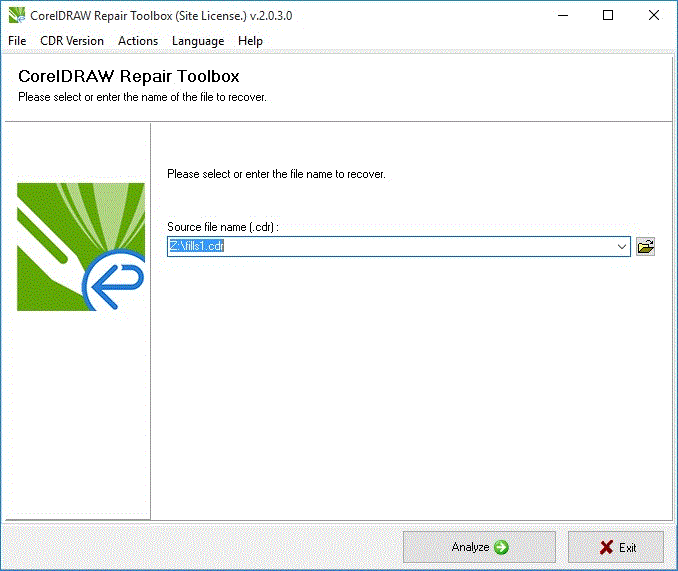Click the Analyze button
Screen dimensions: 678x571
click(479, 547)
